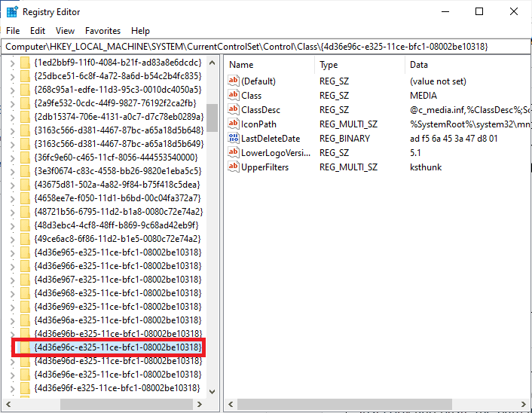This screenshot has height=413, width=532.
Task: Click the MEDIA data of Class value
Action: (423, 96)
